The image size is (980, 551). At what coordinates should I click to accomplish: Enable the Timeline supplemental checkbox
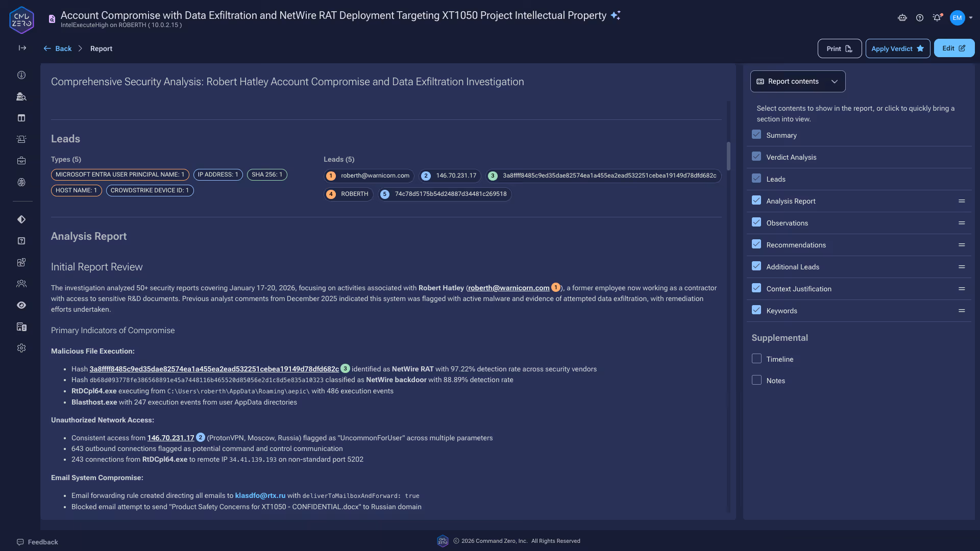(756, 359)
